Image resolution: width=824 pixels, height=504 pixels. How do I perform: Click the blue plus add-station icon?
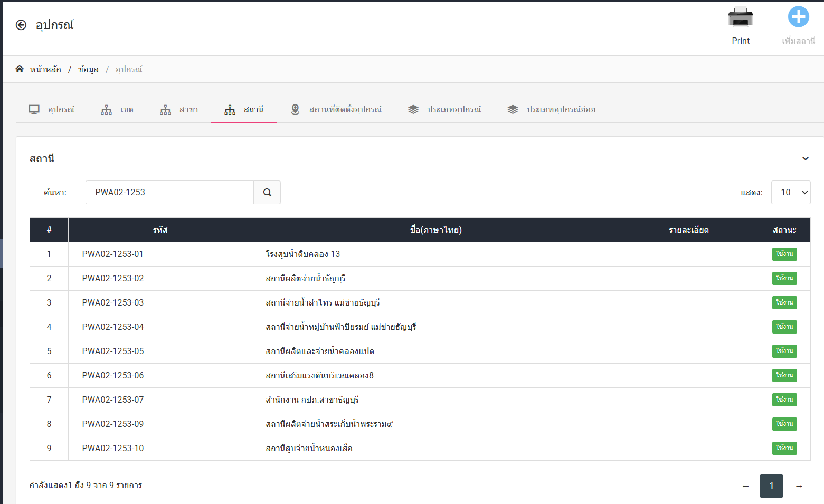(798, 17)
